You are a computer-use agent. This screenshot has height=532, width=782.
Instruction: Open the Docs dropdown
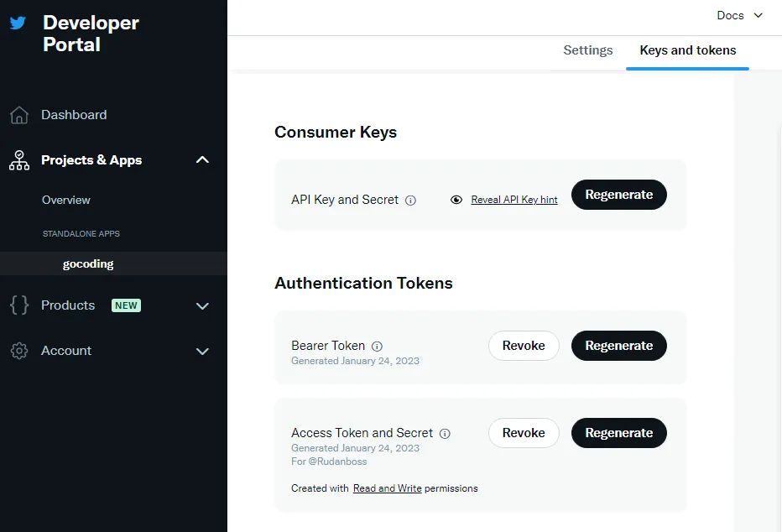point(739,15)
